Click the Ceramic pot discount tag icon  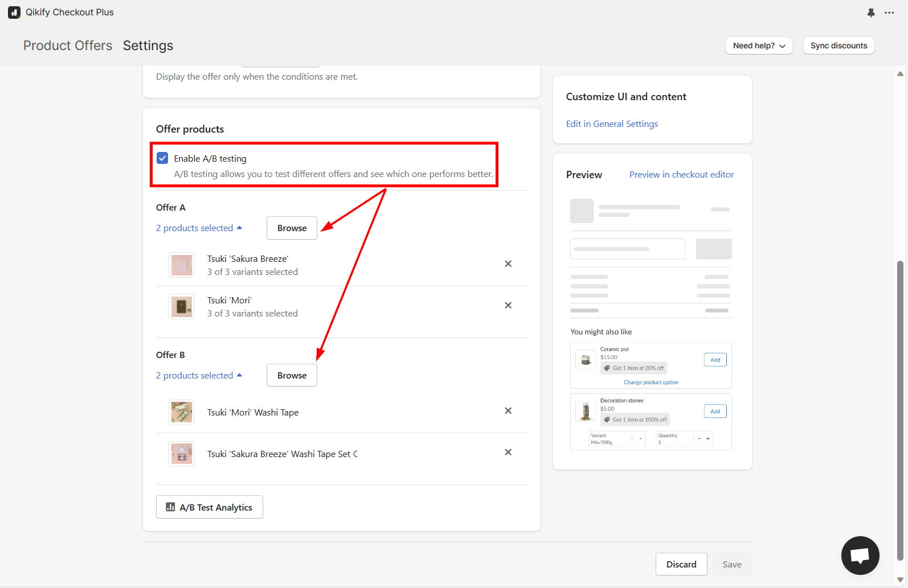tap(607, 368)
